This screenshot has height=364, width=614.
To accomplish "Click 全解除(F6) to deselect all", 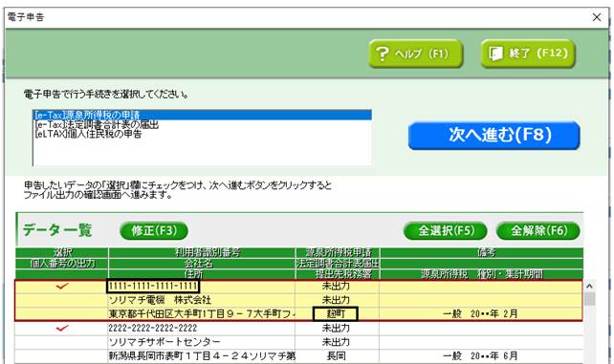I will click(538, 230).
